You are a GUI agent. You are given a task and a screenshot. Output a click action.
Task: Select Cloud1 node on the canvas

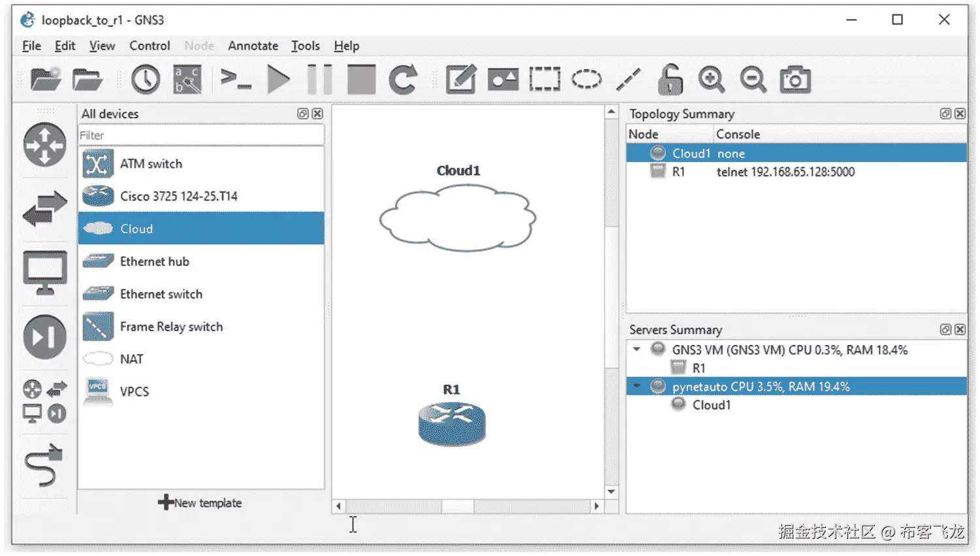coord(458,218)
